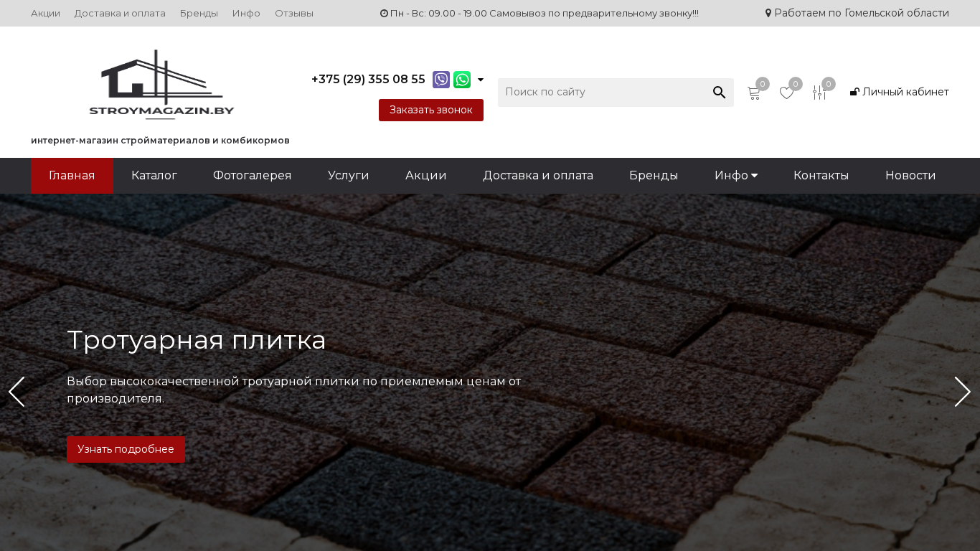The image size is (980, 551).
Task: Expand Инфо dropdown in main navigation
Action: (x=736, y=176)
